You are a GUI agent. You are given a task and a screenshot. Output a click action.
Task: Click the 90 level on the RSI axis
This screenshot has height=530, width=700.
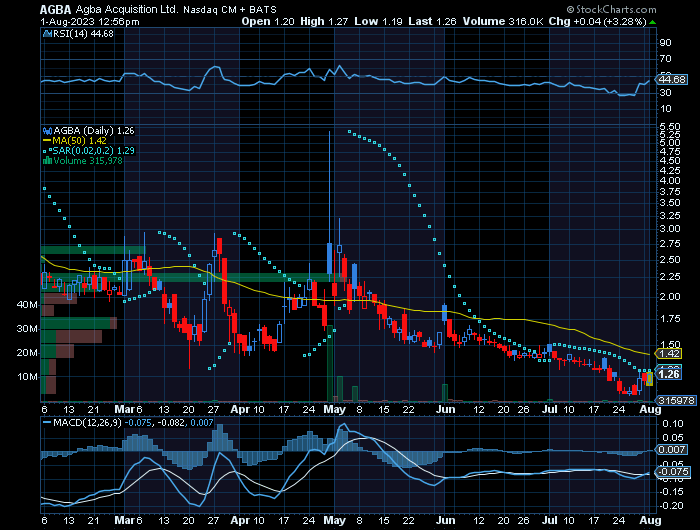coord(666,43)
